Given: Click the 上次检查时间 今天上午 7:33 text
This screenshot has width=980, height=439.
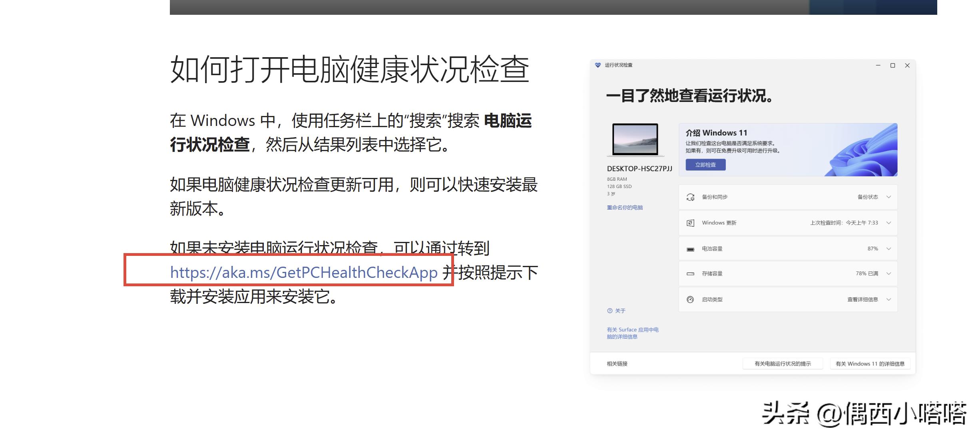Looking at the screenshot, I should click(x=844, y=223).
